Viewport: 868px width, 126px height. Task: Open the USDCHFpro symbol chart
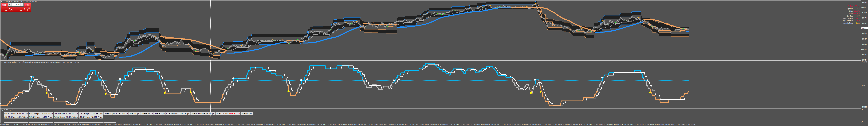[x=85, y=117]
